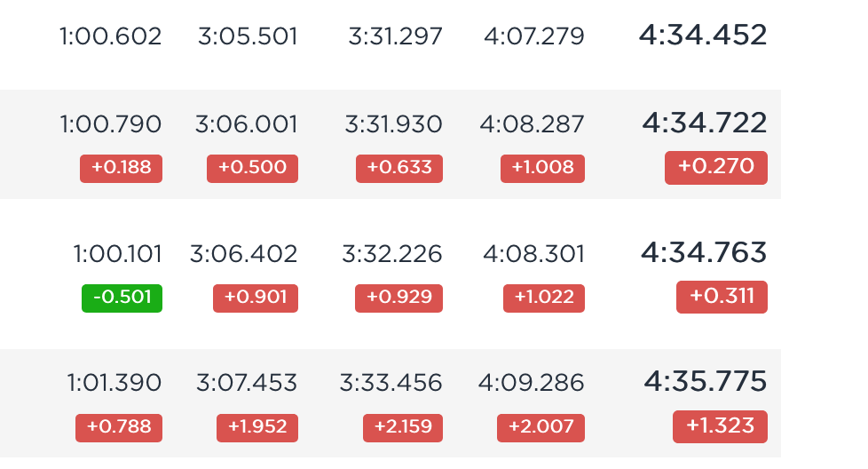The image size is (868, 469).
Task: Click the +1.323 final gap badge
Action: 720,426
